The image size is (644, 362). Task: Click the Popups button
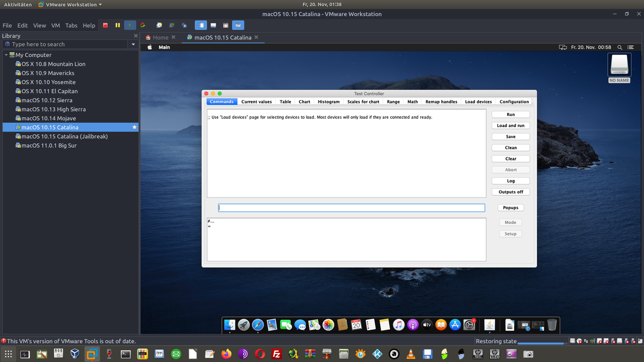(511, 208)
